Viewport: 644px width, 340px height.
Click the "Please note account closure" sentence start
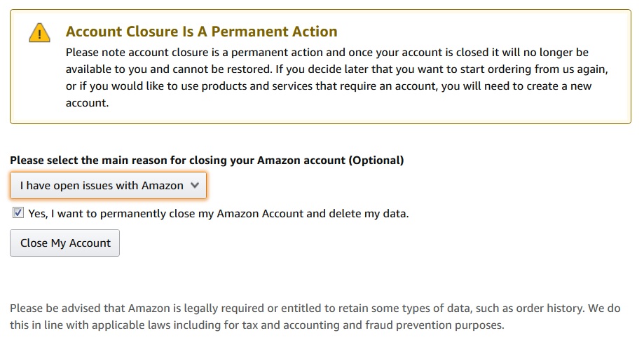(137, 53)
